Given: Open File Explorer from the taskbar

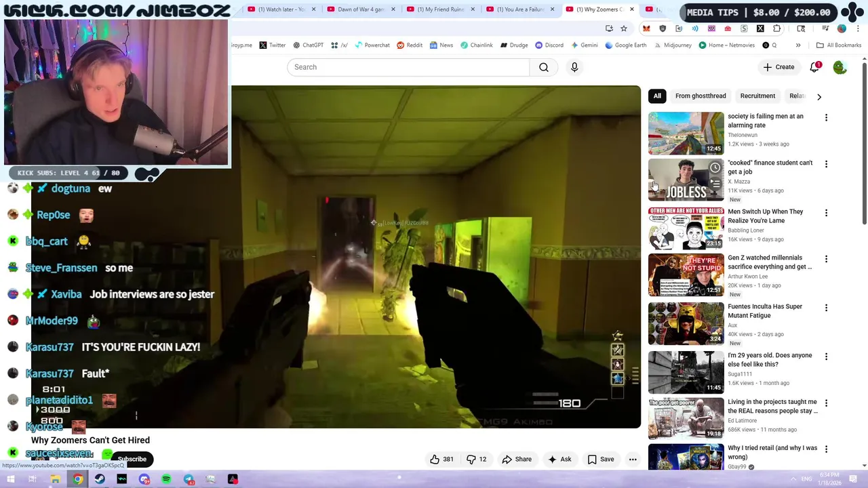Looking at the screenshot, I should pyautogui.click(x=56, y=479).
